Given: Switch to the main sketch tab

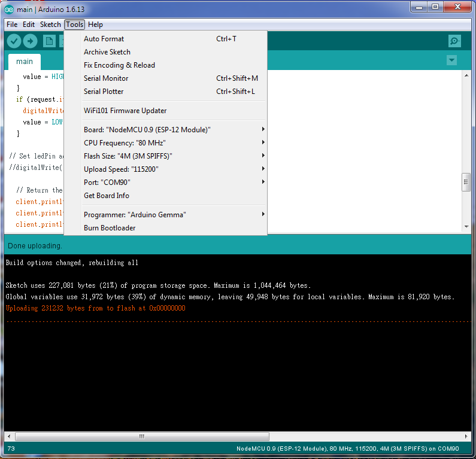Looking at the screenshot, I should point(25,62).
